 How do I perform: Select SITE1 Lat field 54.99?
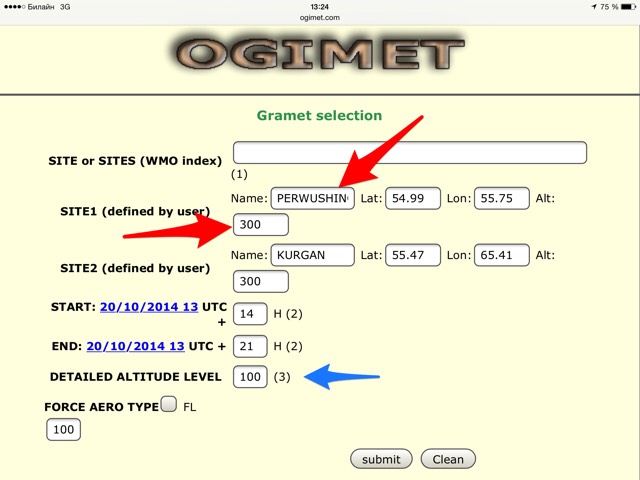click(x=413, y=198)
